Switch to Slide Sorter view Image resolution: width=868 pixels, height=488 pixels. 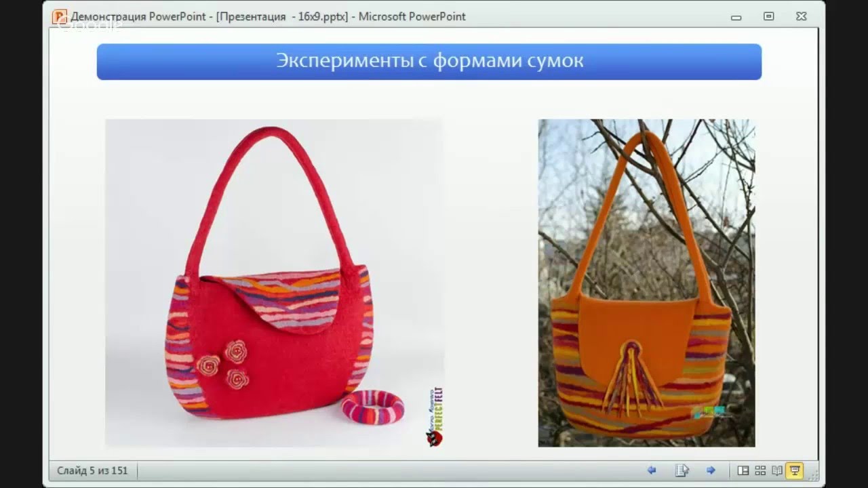760,470
